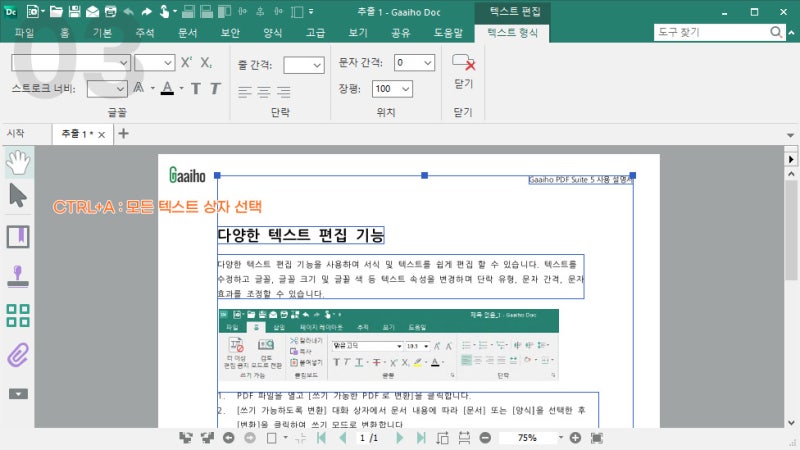Print document using the printer icon

tap(110, 12)
